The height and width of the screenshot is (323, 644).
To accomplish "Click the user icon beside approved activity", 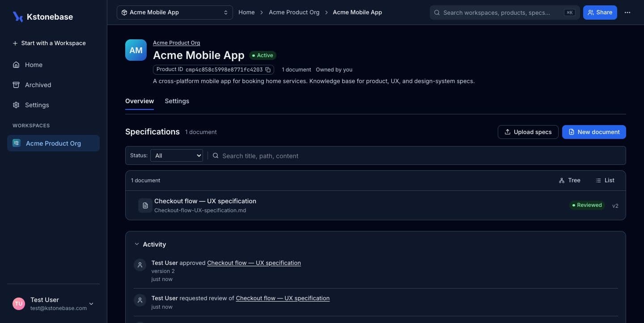I will click(140, 264).
